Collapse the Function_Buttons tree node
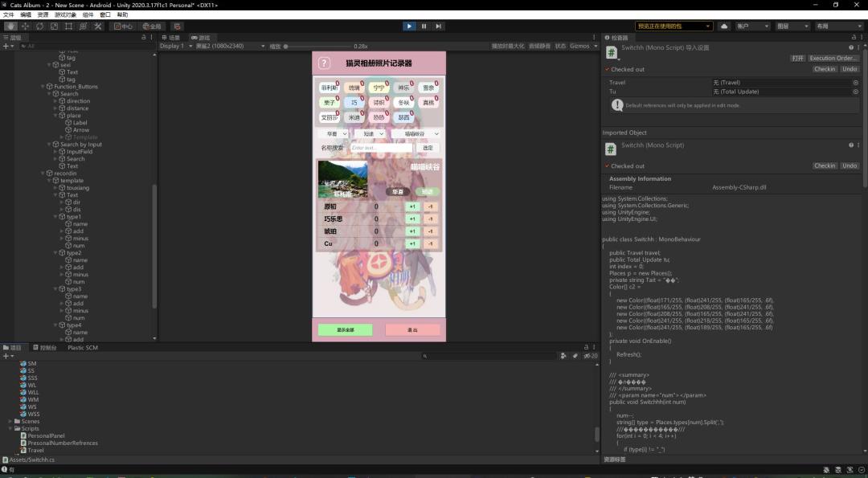Viewport: 868px width, 478px height. [x=43, y=87]
